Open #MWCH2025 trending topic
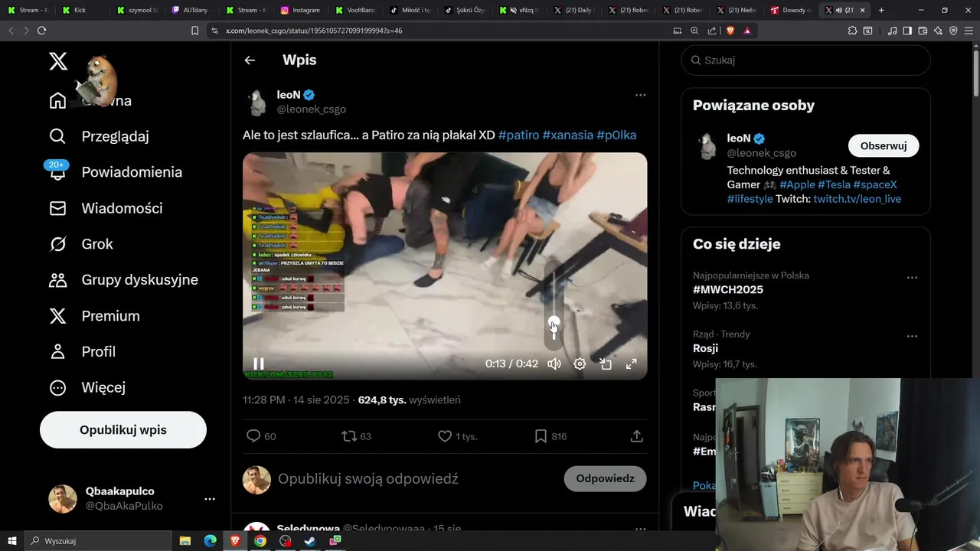980x551 pixels. pos(728,290)
